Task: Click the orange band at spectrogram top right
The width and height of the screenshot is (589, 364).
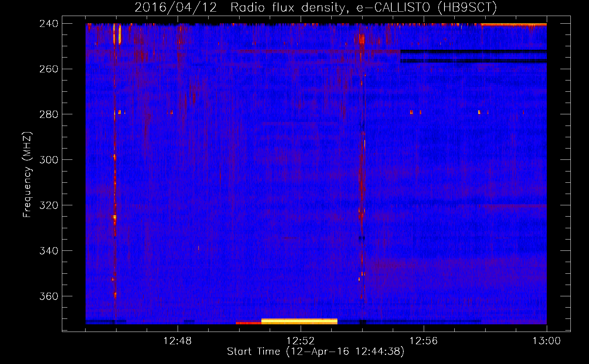Action: pyautogui.click(x=514, y=25)
